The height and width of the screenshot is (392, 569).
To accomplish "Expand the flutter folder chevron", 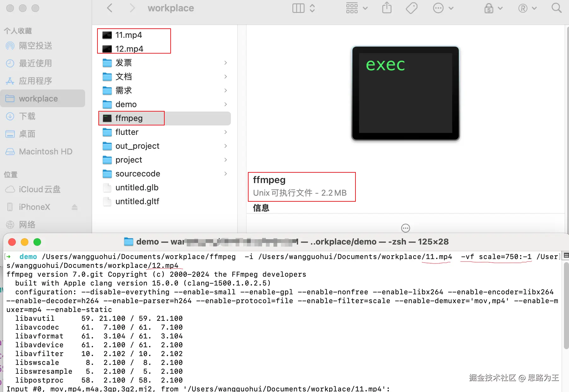I will pyautogui.click(x=226, y=132).
